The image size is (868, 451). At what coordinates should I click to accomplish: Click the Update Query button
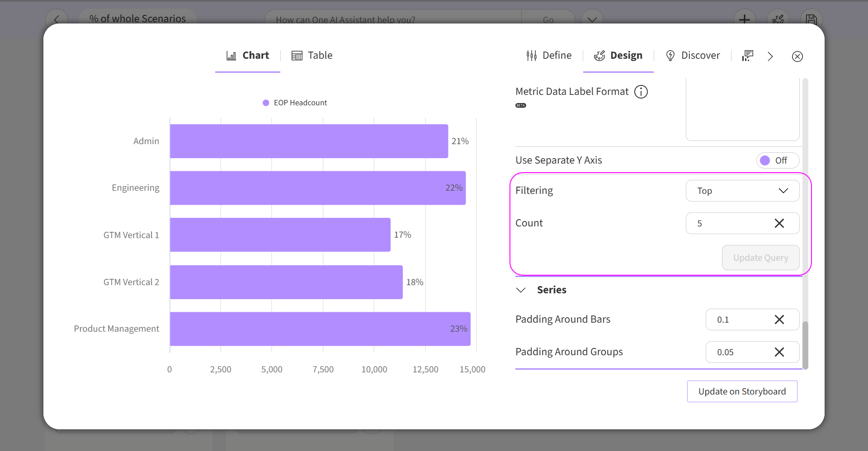click(x=760, y=258)
